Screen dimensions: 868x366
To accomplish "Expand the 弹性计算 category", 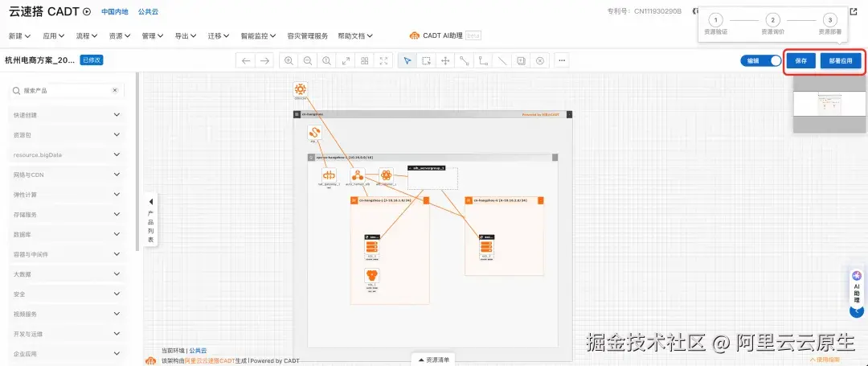I will 67,195.
